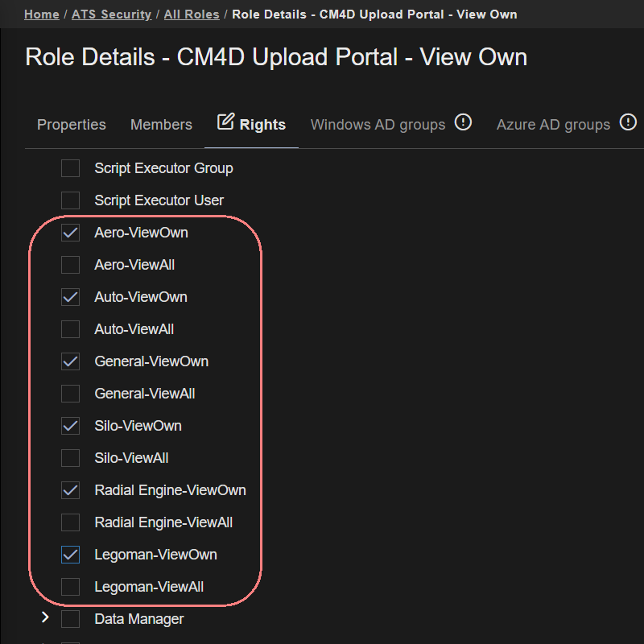Uncheck the Aero-ViewOwn checkbox
The height and width of the screenshot is (644, 644).
point(71,233)
